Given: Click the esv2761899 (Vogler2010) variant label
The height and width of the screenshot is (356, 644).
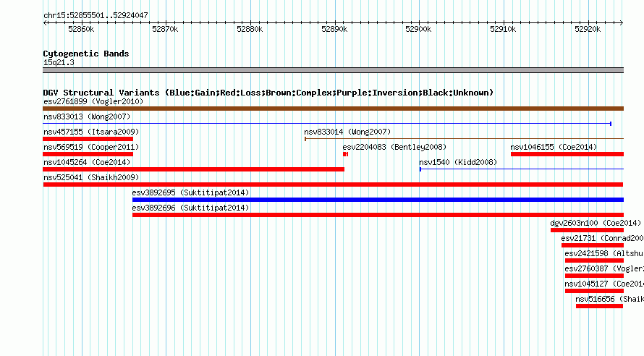Looking at the screenshot, I should pos(93,101).
